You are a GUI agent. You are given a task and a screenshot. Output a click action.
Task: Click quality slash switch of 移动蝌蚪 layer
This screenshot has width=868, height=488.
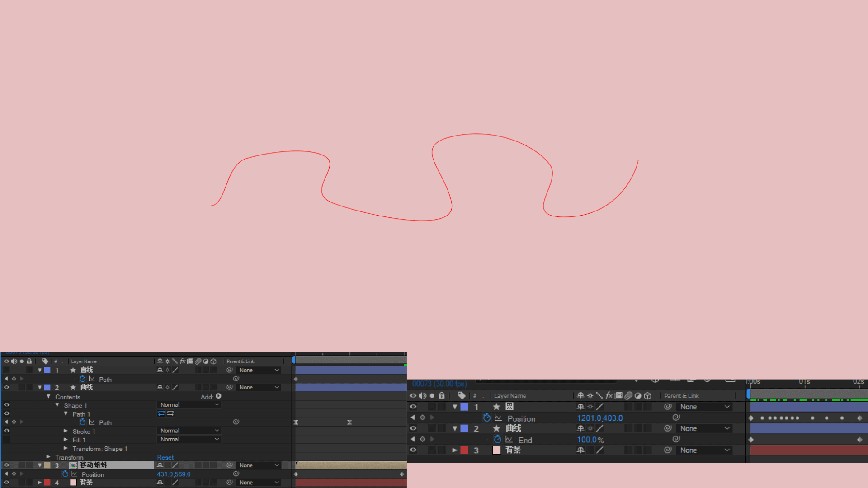point(175,465)
